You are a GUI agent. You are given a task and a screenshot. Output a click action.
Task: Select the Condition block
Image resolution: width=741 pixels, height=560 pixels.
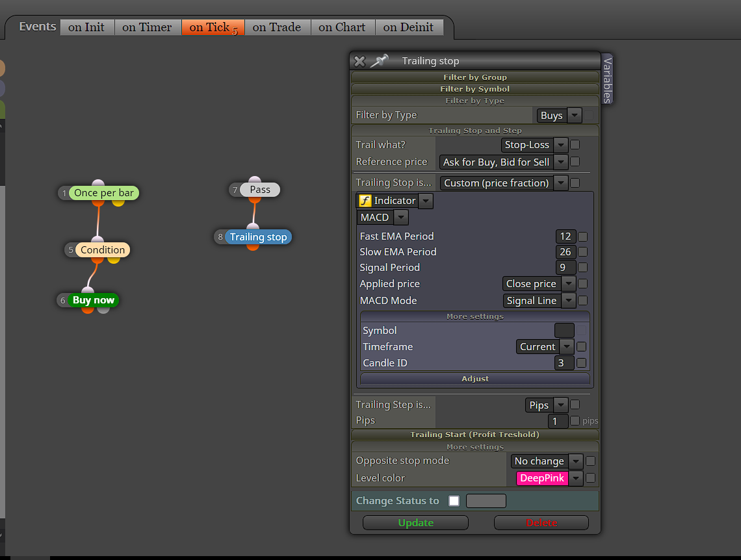coord(103,249)
